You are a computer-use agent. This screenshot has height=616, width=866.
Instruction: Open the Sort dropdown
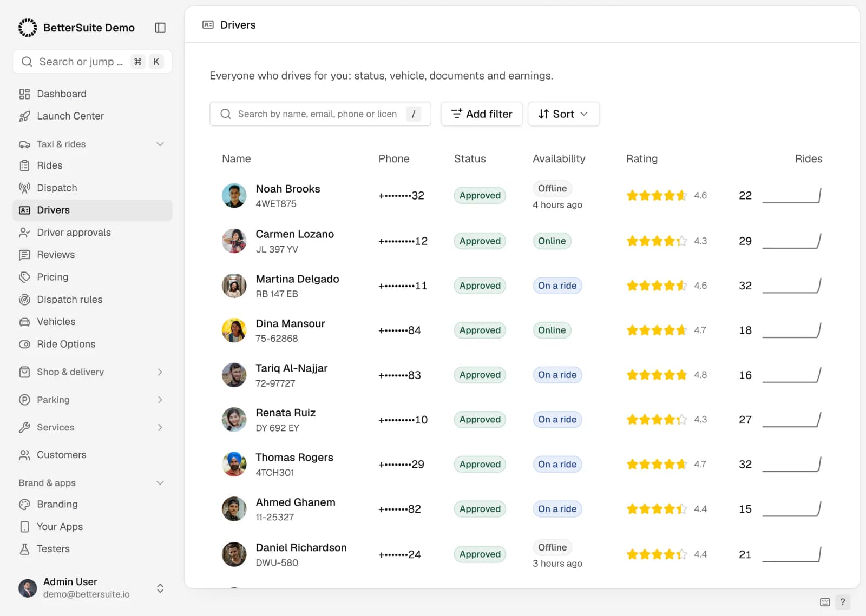[x=563, y=114]
